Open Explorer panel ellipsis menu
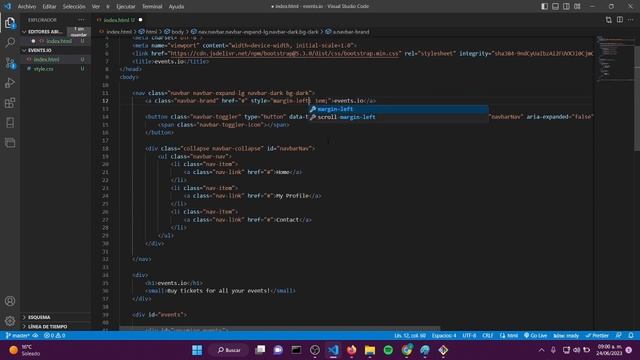Screen dimensions: 640x360 point(81,20)
